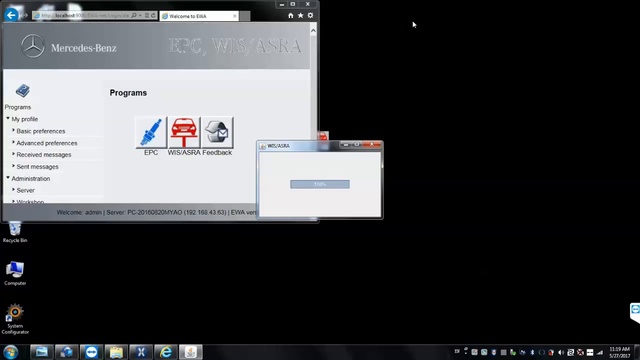Open the network signal tray icon
The width and height of the screenshot is (640, 360).
click(x=600, y=352)
